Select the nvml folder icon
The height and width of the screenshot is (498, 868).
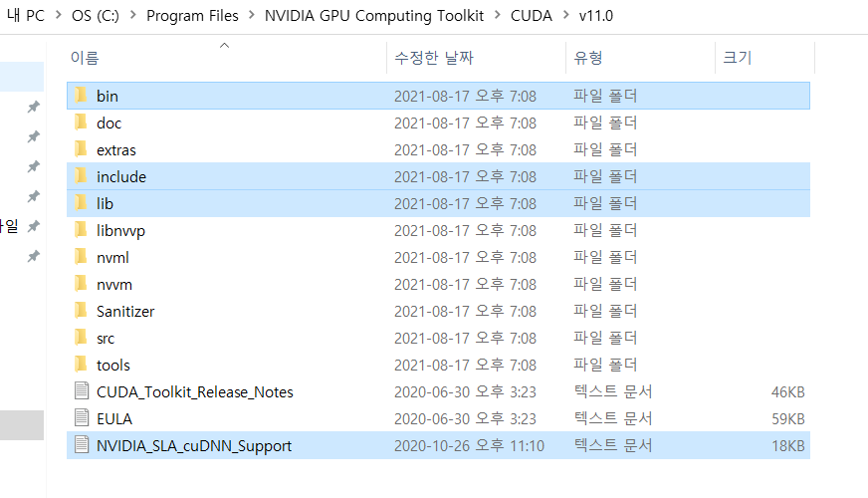click(81, 257)
